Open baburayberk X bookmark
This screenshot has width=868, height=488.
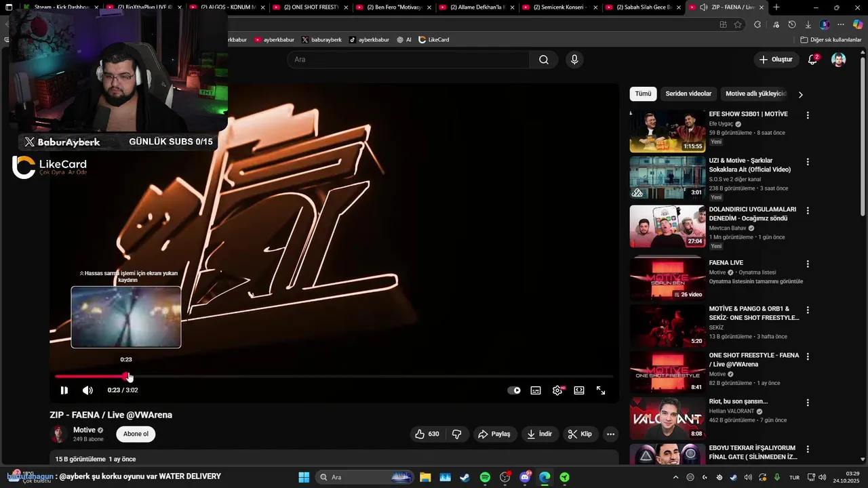pyautogui.click(x=321, y=40)
